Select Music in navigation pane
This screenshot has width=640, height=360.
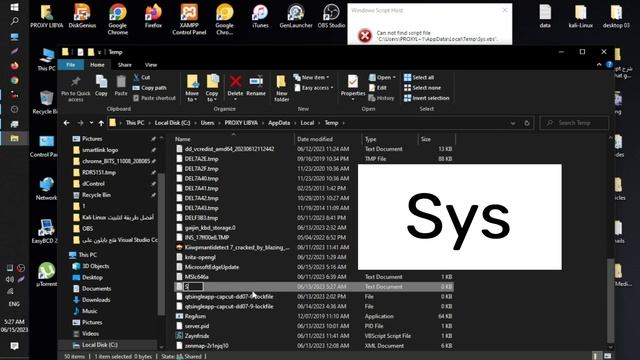point(90,311)
